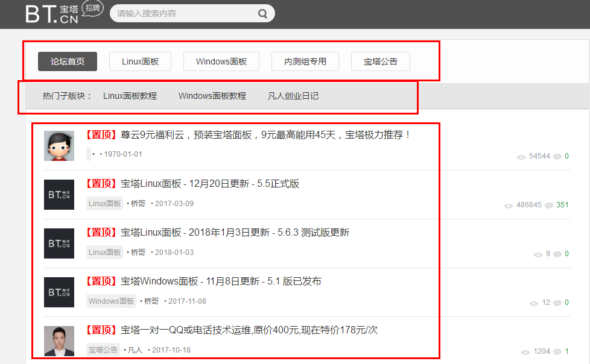Screen dimensions: 590x364
Task: Open the 宝塔公告 tab
Action: tap(381, 61)
